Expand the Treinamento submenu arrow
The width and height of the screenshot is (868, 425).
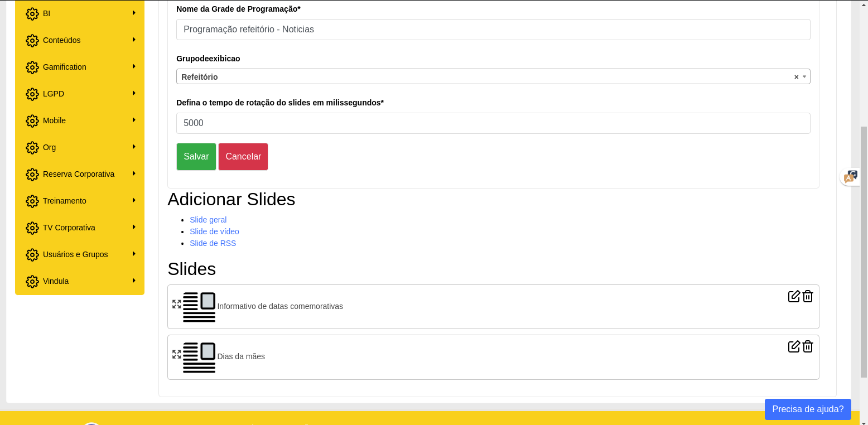point(134,200)
